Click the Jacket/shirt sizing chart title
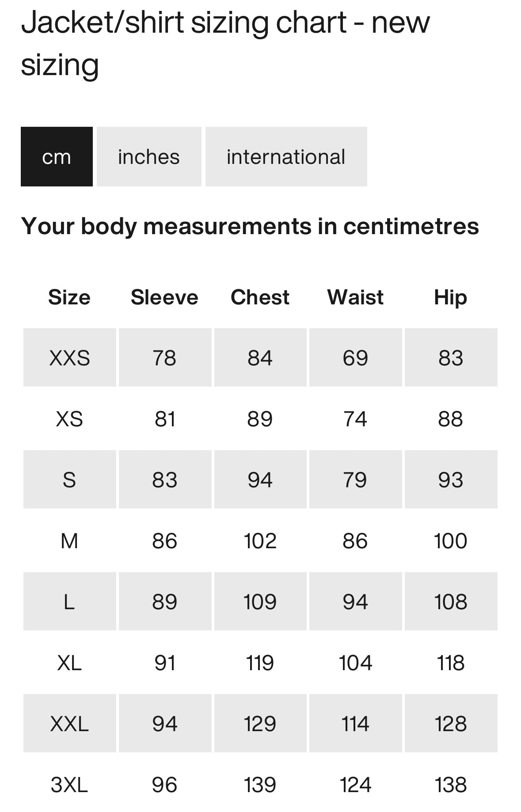521x812 pixels. click(x=225, y=43)
